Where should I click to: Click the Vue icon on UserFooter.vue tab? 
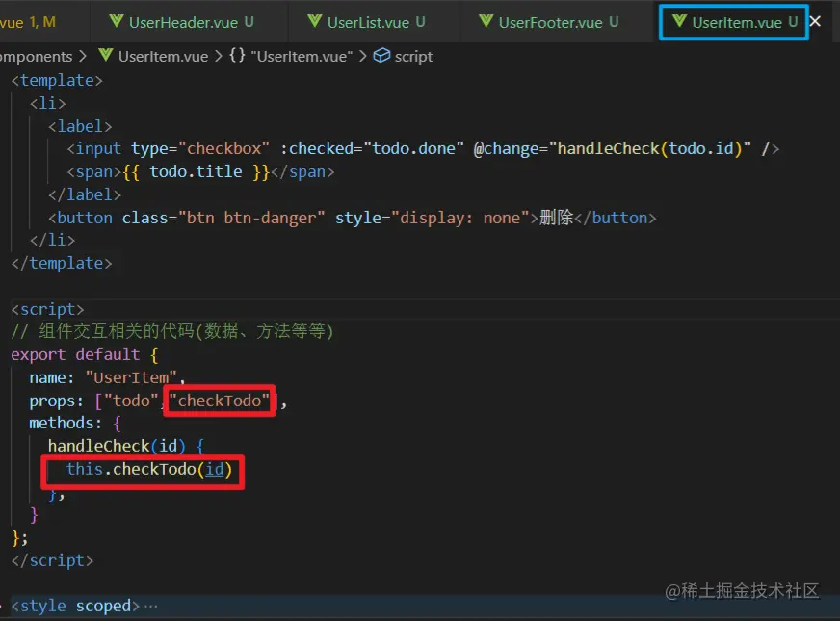[486, 21]
